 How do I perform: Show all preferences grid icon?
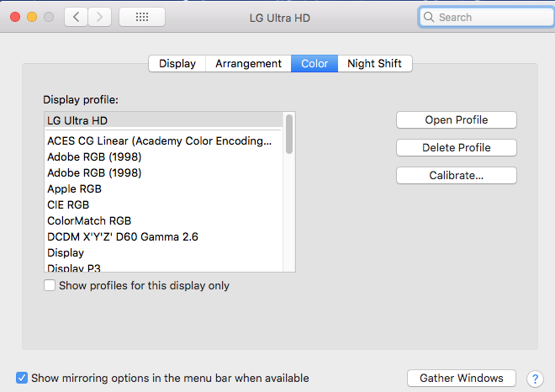coord(142,17)
